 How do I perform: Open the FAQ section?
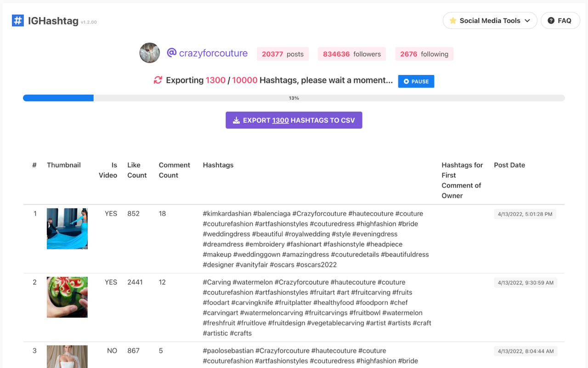point(560,20)
